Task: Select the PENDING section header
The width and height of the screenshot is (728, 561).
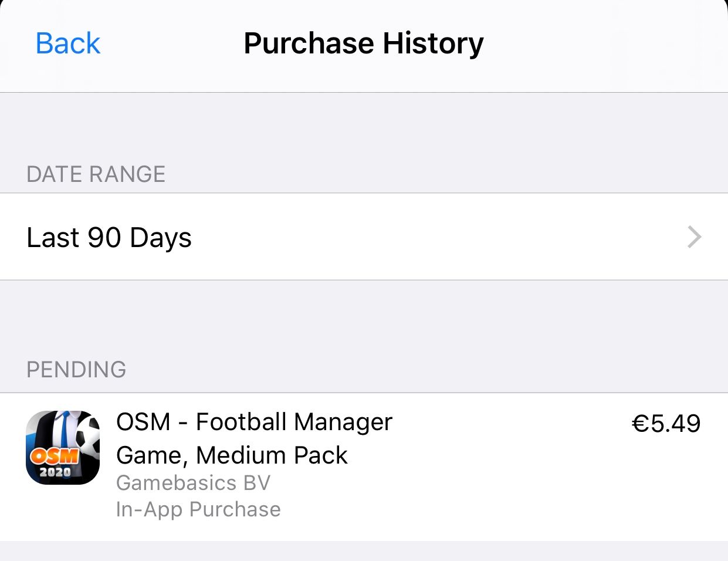Action: [76, 370]
